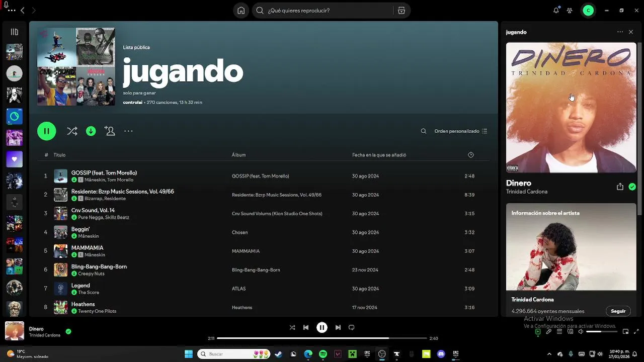Open the Chosen album link
This screenshot has width=644, height=362.
tap(239, 232)
